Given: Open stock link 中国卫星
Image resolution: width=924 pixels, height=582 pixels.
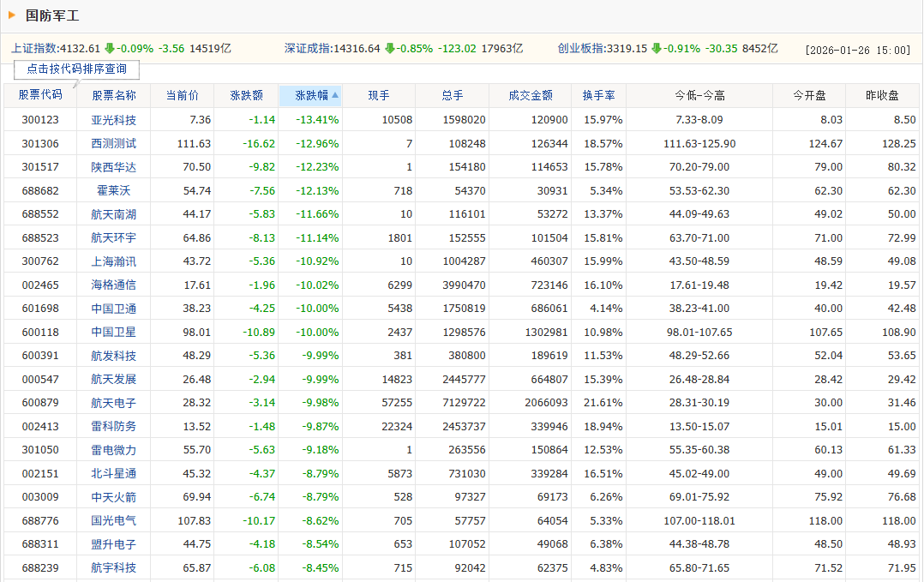Looking at the screenshot, I should [x=114, y=332].
